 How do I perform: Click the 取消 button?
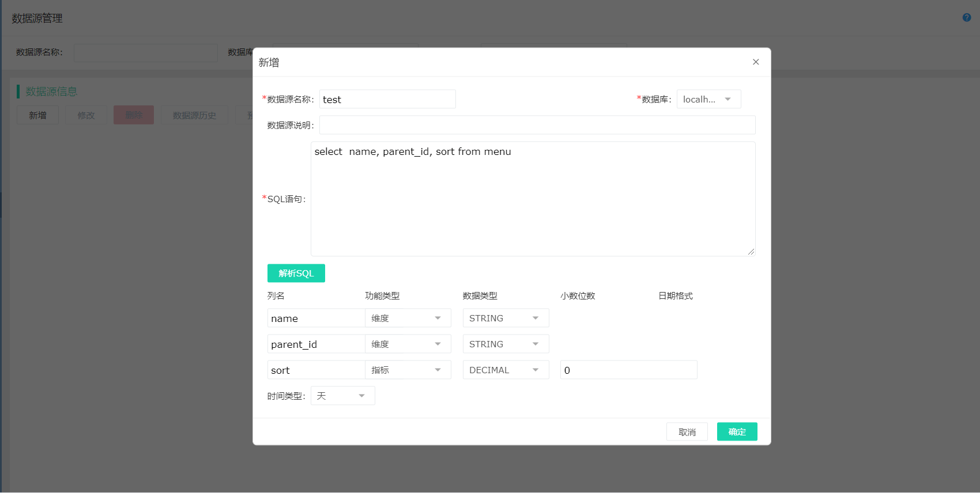click(x=687, y=432)
